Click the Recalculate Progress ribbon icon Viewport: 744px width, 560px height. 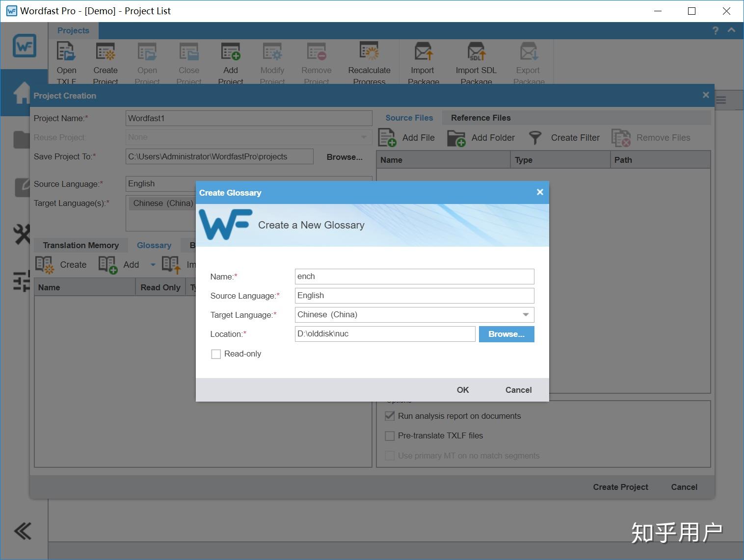(x=369, y=51)
